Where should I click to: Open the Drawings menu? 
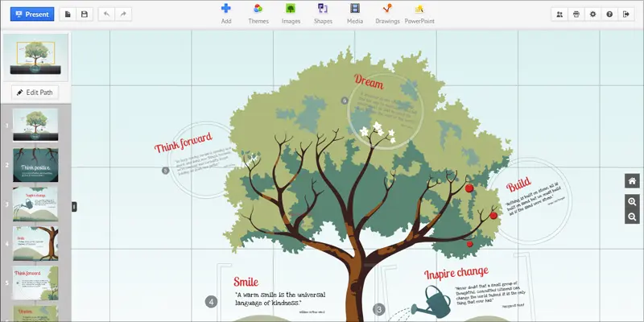(x=387, y=14)
